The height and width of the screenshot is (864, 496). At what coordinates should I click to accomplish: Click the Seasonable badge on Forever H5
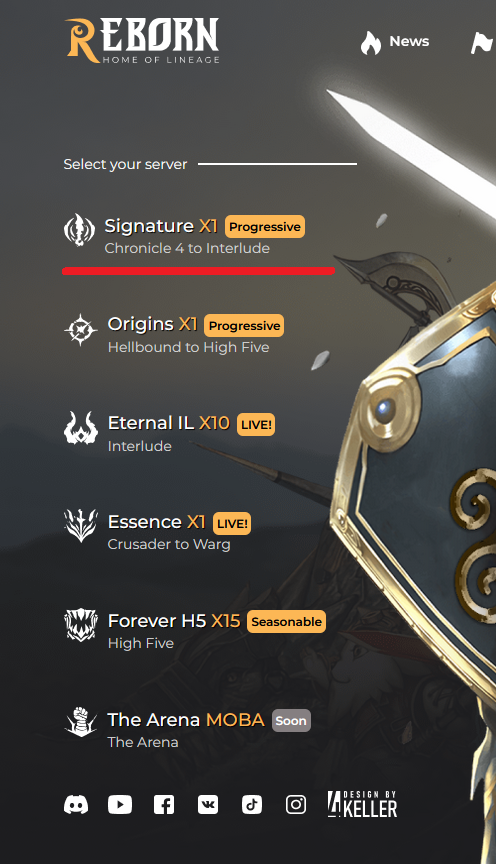tap(287, 622)
